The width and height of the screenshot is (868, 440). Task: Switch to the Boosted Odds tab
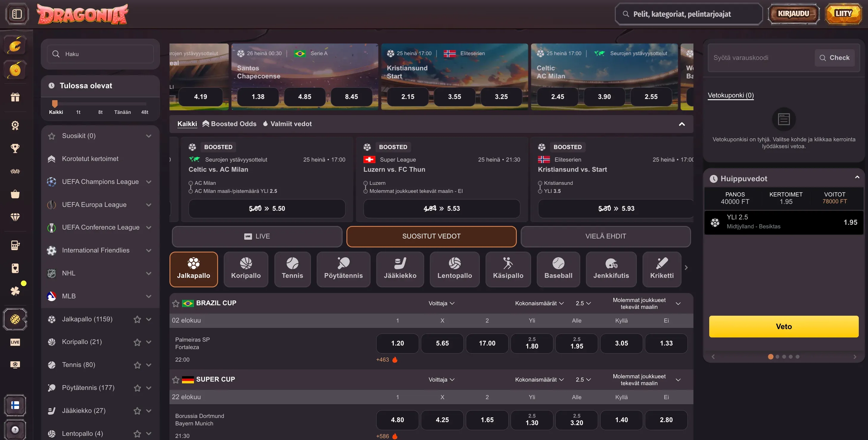[x=229, y=124]
